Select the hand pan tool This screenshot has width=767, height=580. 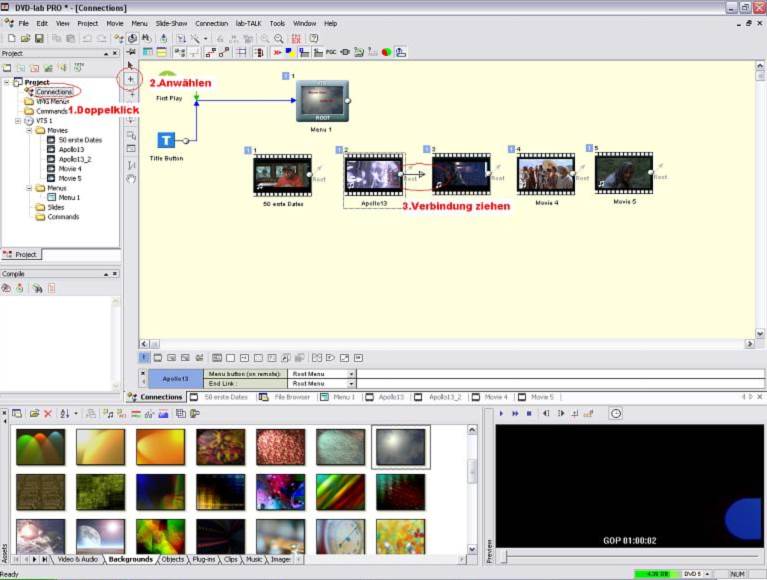pyautogui.click(x=131, y=178)
